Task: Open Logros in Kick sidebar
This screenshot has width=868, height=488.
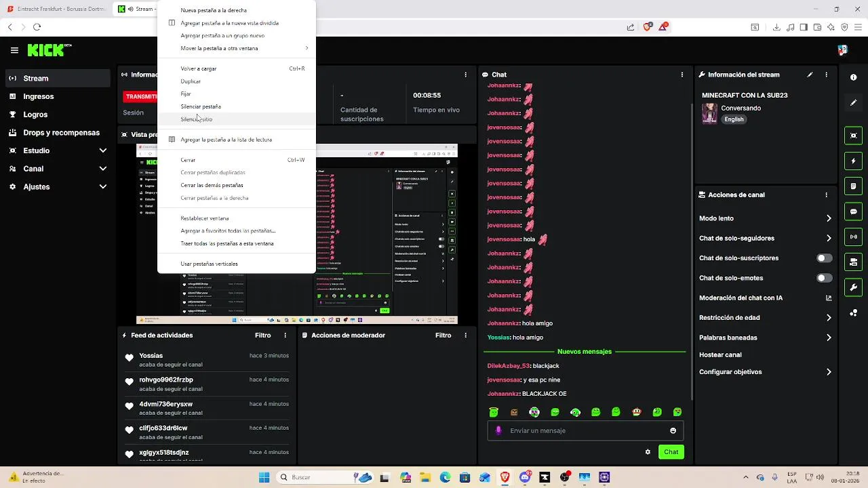Action: pyautogui.click(x=58, y=115)
